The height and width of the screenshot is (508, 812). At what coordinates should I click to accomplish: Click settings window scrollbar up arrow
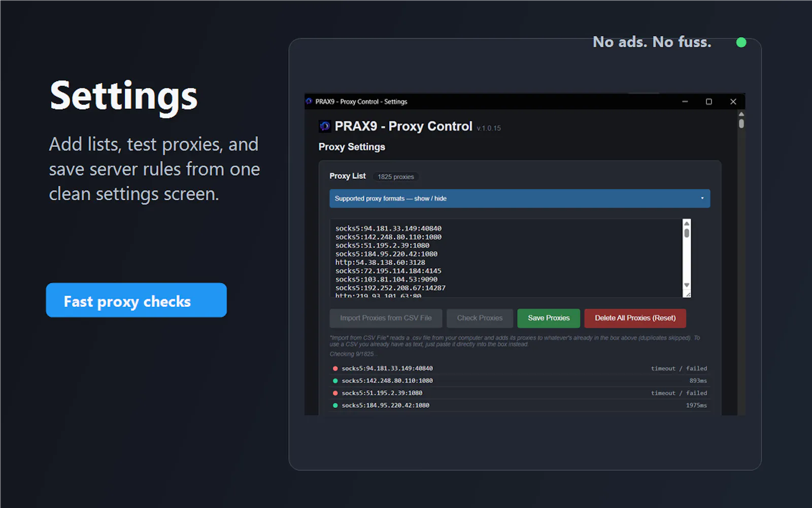[x=741, y=114]
